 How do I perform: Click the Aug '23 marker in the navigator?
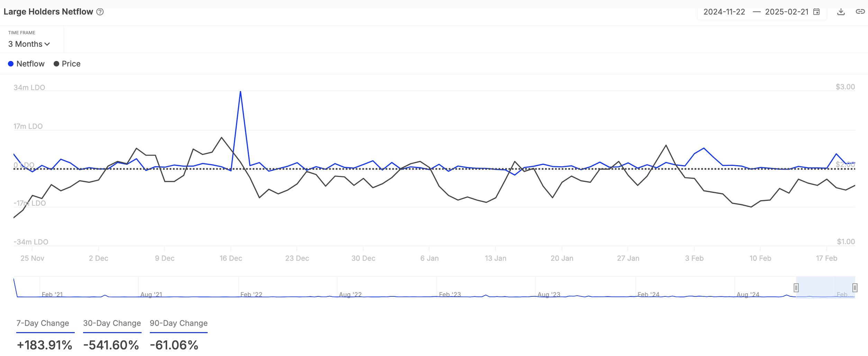pos(549,294)
